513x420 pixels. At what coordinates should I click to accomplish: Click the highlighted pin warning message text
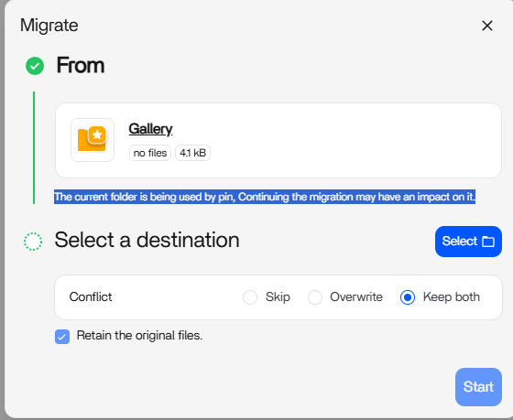265,197
